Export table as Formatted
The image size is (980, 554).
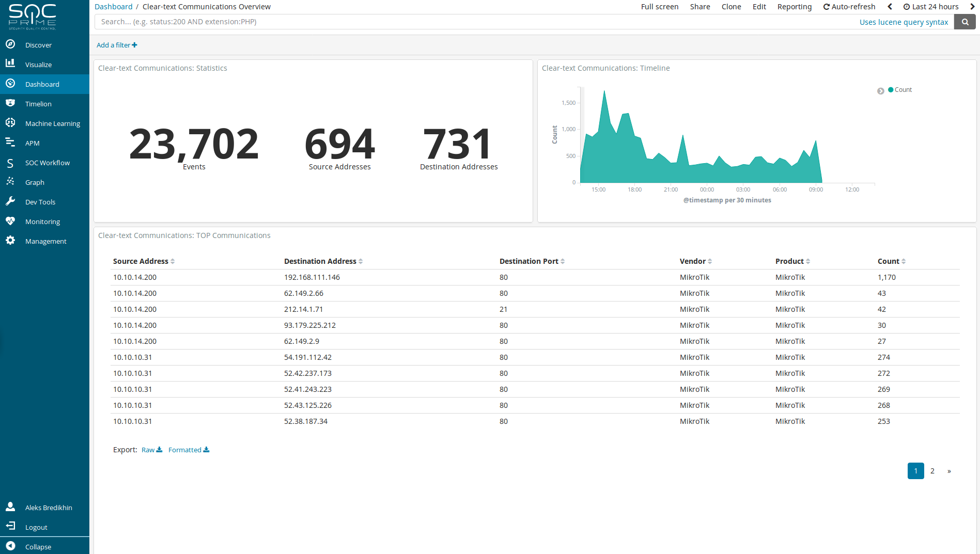(x=189, y=450)
